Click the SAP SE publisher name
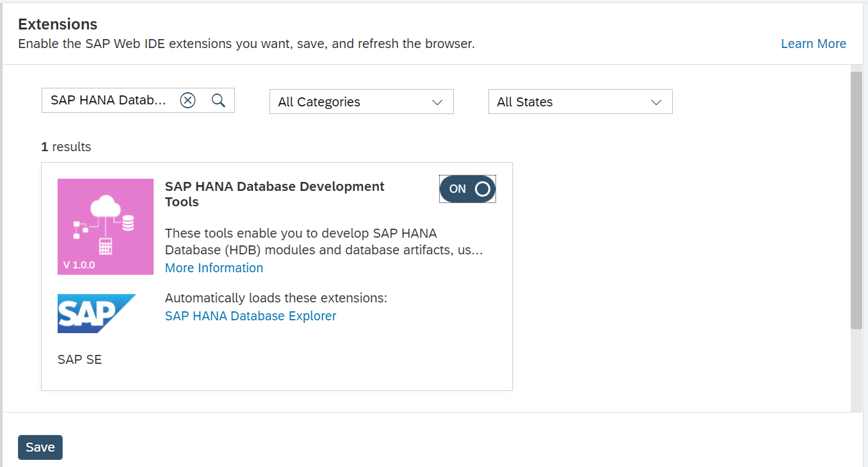This screenshot has width=868, height=467. coord(79,359)
